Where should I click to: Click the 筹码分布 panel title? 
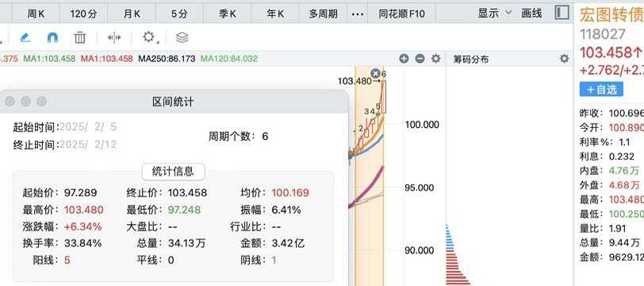click(x=471, y=60)
